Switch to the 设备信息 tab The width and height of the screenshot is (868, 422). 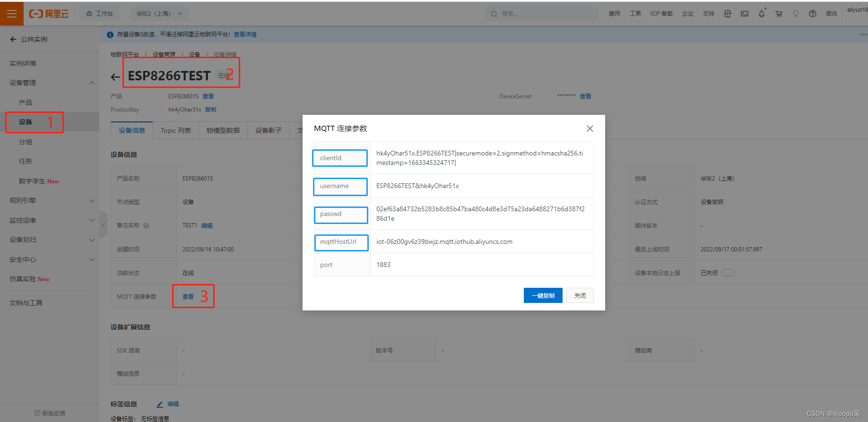[132, 130]
